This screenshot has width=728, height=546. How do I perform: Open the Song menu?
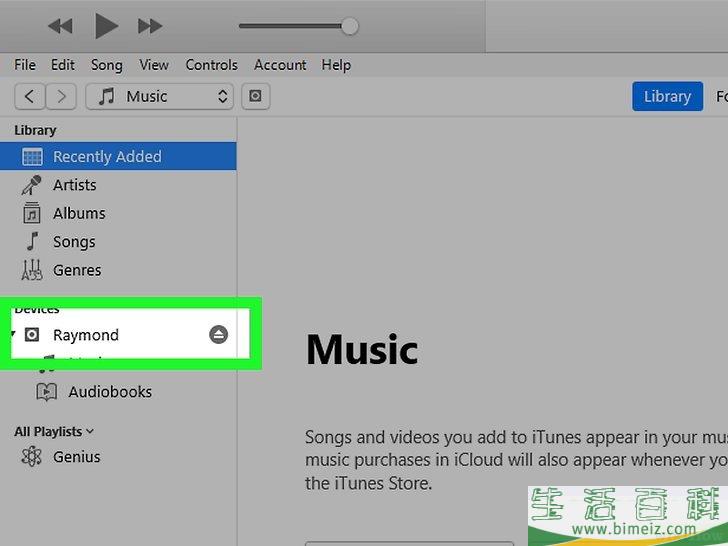107,65
